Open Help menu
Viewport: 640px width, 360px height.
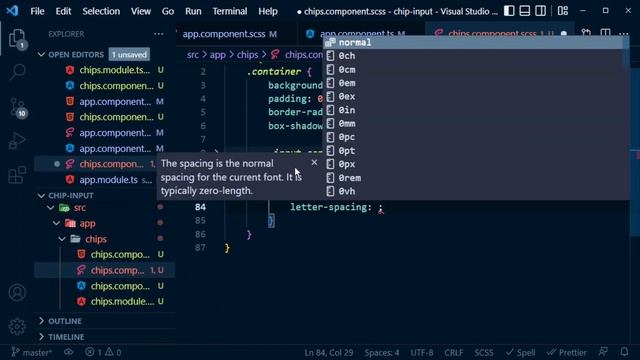[x=268, y=11]
